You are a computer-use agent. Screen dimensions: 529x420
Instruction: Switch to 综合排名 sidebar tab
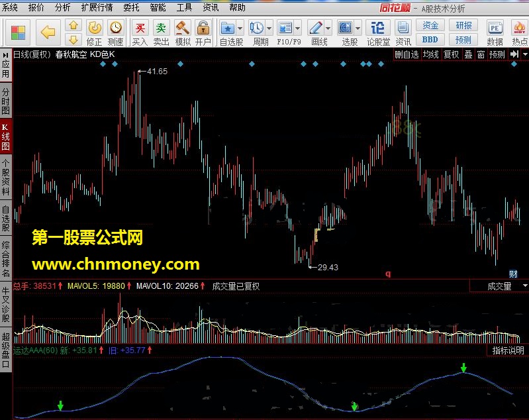coord(6,258)
